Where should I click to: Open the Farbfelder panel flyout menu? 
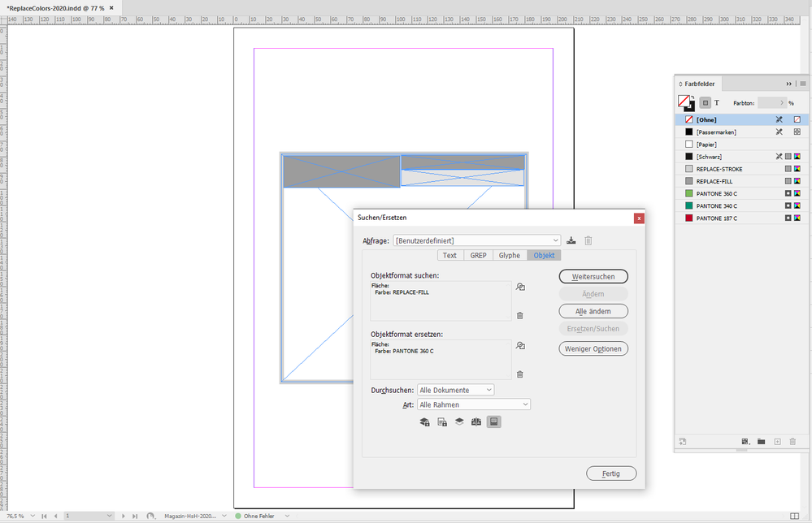[803, 84]
